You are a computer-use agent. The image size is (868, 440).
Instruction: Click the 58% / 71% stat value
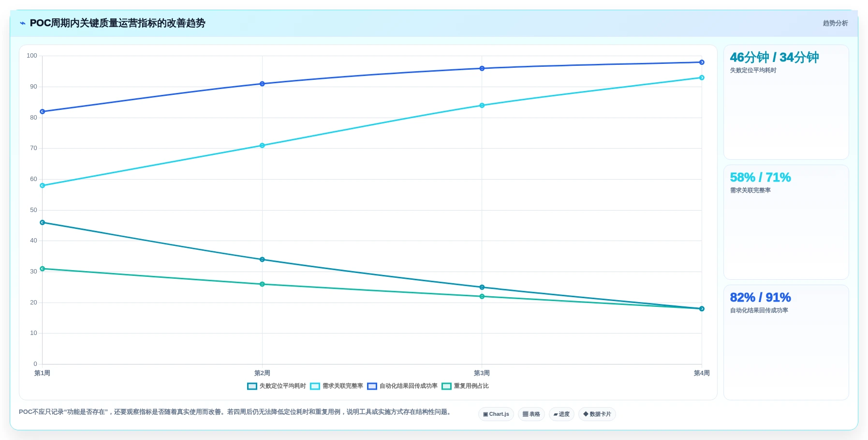[x=760, y=178]
